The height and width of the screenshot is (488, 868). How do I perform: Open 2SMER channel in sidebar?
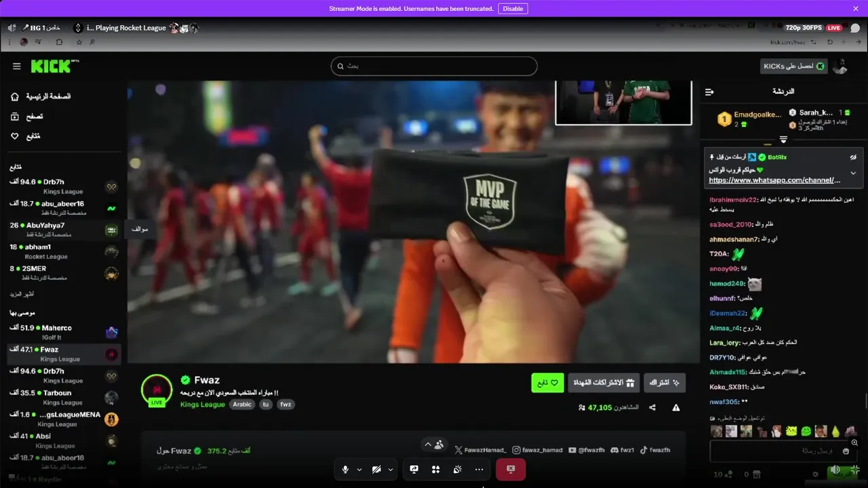click(x=64, y=273)
